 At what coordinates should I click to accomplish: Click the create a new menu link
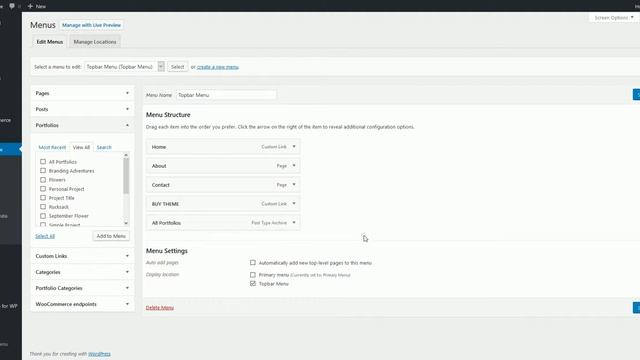(218, 67)
